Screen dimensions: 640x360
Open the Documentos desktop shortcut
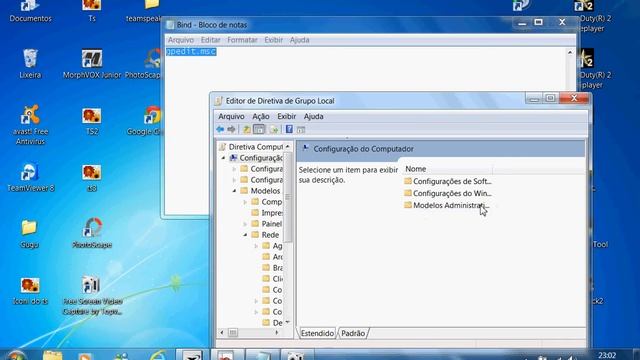point(30,11)
